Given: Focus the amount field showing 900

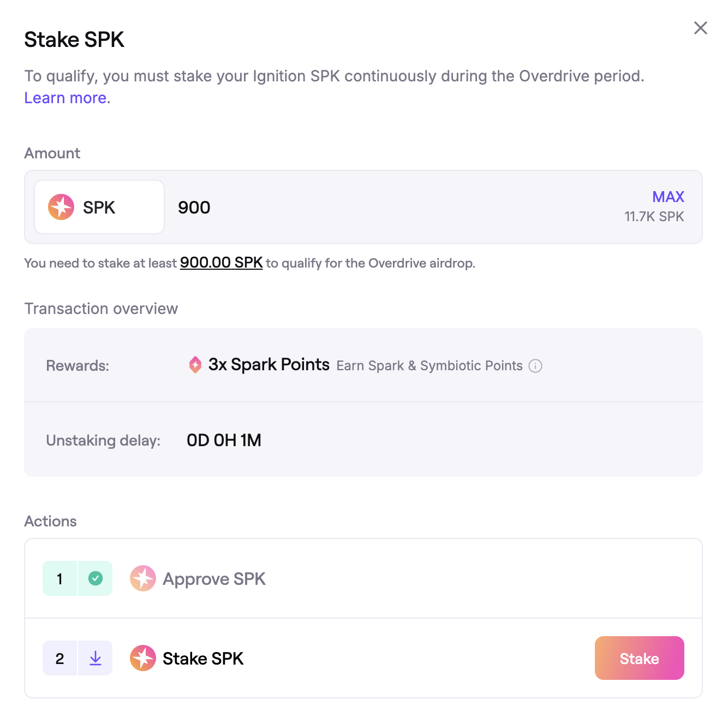Looking at the screenshot, I should click(x=382, y=208).
